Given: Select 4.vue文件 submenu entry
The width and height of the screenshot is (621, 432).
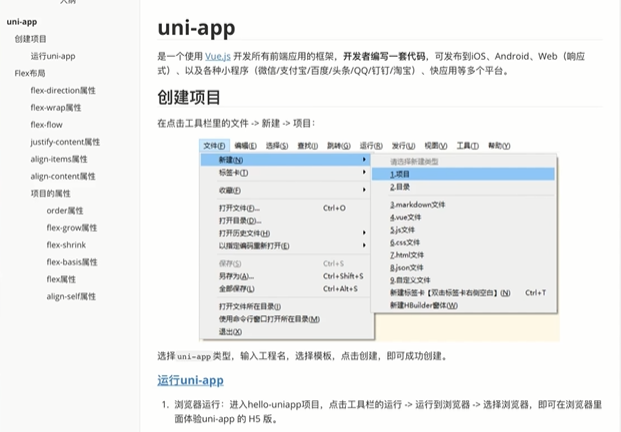Looking at the screenshot, I should point(463,217).
